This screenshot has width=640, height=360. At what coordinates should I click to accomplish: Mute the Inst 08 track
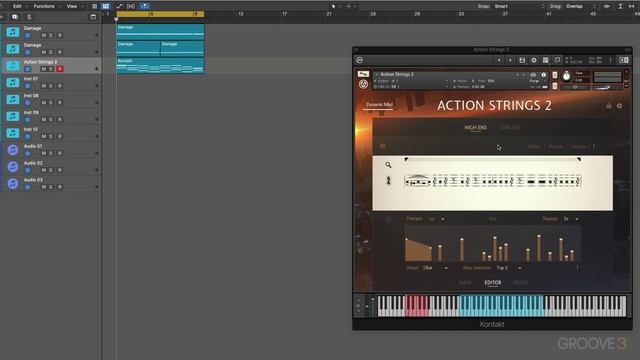coord(44,102)
